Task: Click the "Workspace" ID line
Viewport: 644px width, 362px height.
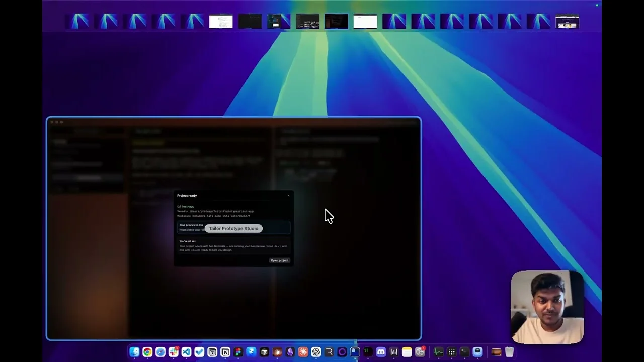Action: click(213, 216)
